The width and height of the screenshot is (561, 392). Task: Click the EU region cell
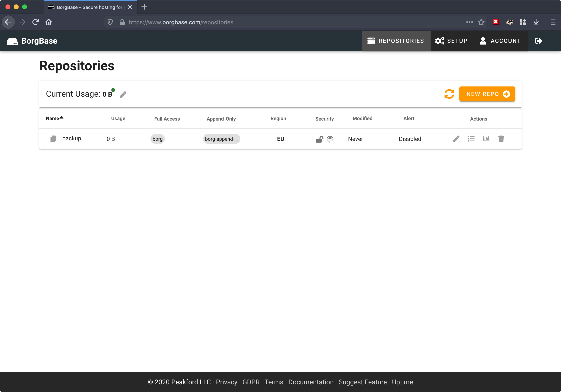coord(280,139)
